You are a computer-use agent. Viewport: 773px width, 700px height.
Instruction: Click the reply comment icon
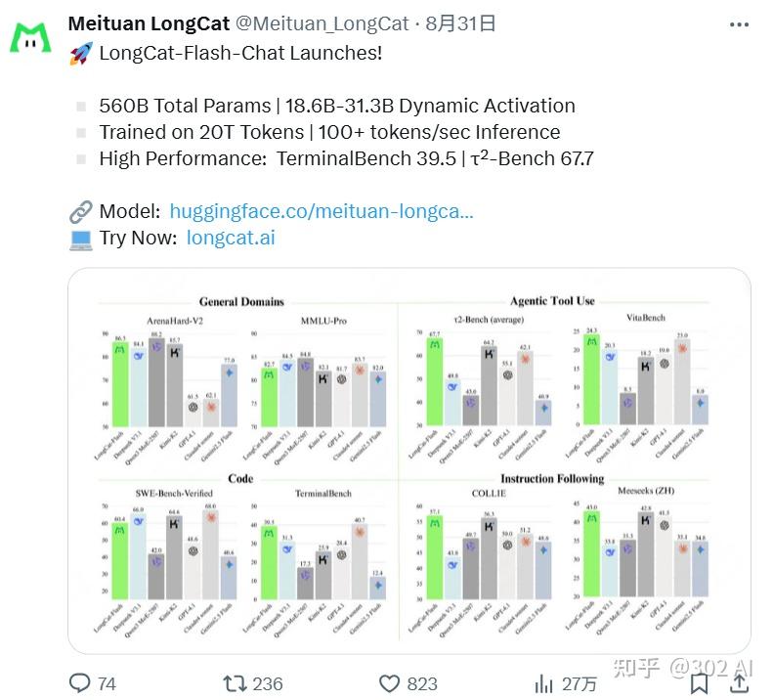pos(80,682)
